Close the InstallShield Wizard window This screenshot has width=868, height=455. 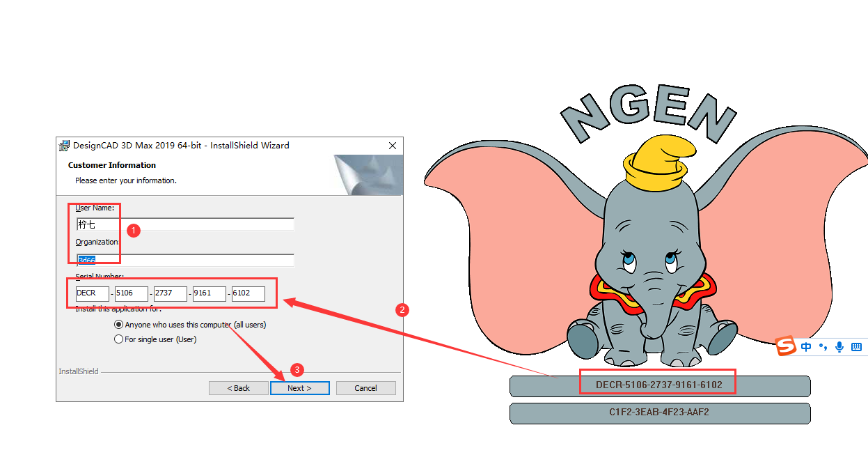click(x=390, y=146)
